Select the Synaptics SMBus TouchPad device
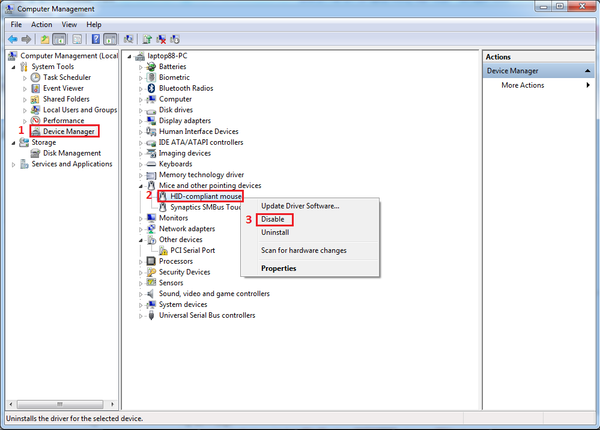Screen dimensions: 600x430 [x=205, y=207]
